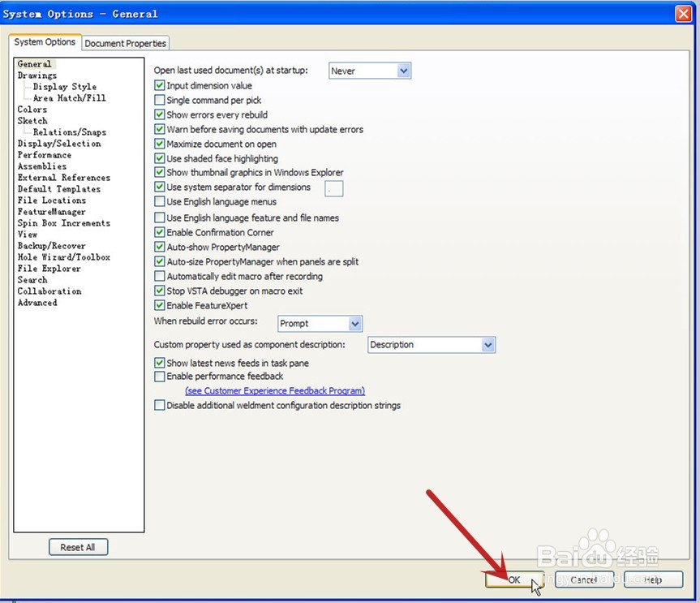
Task: Enable Single command per pick
Action: tap(159, 100)
